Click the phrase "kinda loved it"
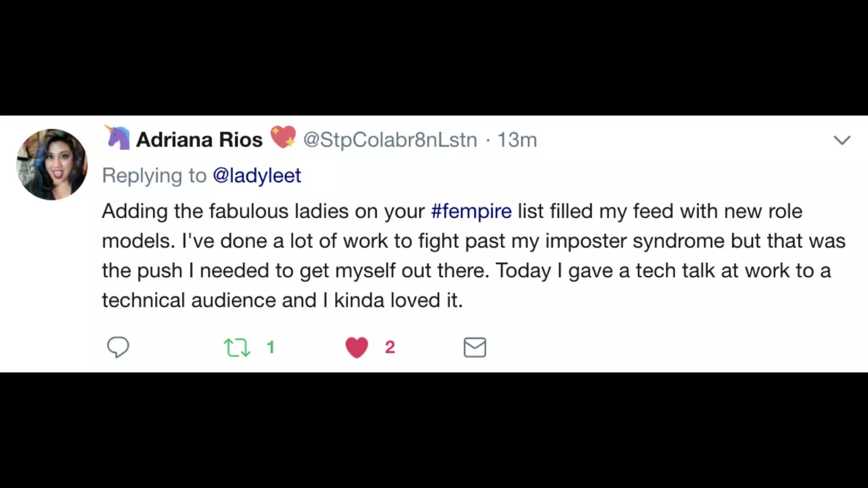 [x=398, y=300]
